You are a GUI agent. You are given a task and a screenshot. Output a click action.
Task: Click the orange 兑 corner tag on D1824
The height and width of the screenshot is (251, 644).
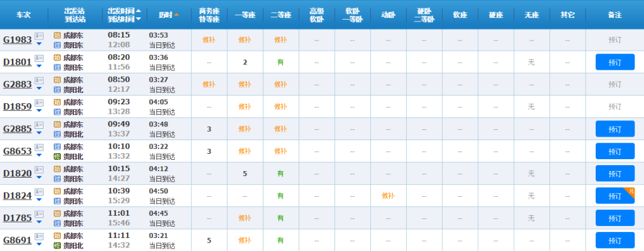pos(631,191)
